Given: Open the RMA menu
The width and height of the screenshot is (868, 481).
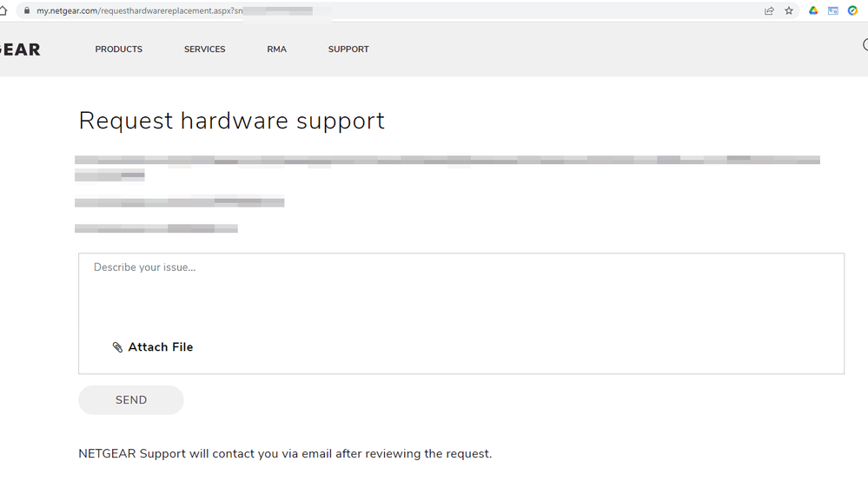Looking at the screenshot, I should click(x=276, y=49).
